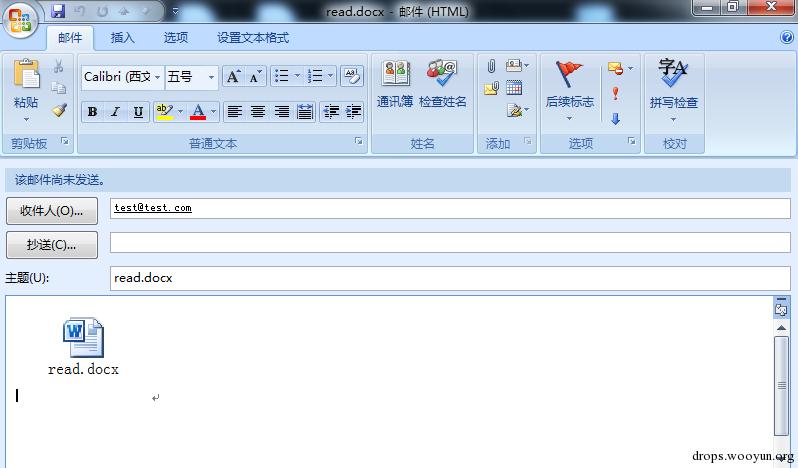Screen dimensions: 798x468
Task: Click the Office orb button
Action: [20, 20]
